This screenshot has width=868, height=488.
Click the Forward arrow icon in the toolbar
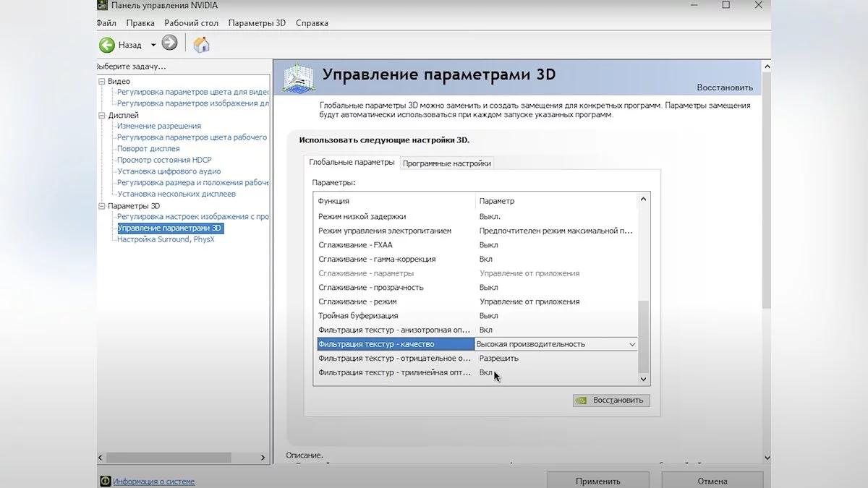(169, 43)
